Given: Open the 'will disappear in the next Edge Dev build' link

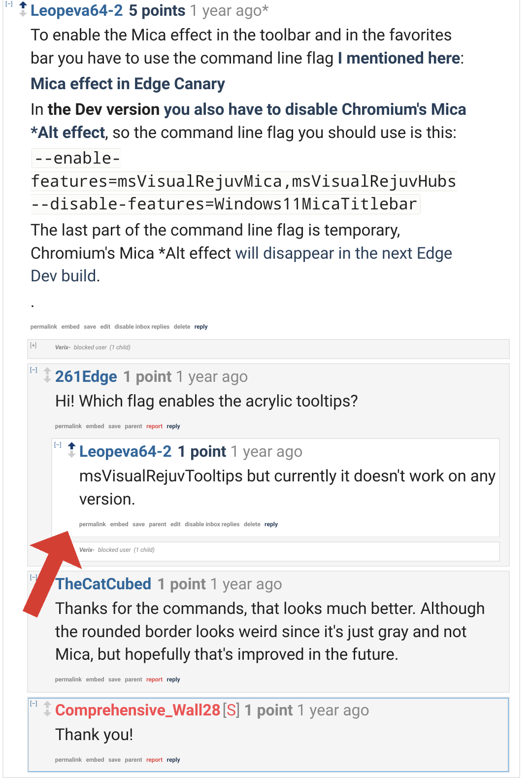Looking at the screenshot, I should pos(345,253).
